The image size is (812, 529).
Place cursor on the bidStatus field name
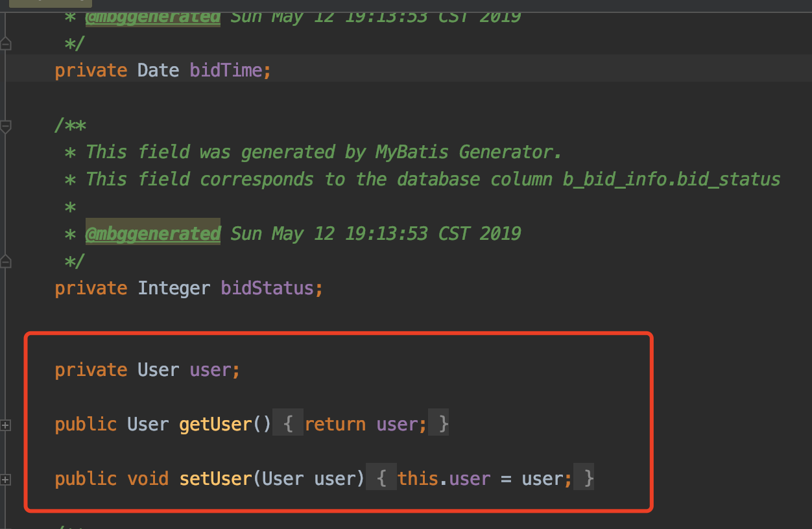point(267,288)
